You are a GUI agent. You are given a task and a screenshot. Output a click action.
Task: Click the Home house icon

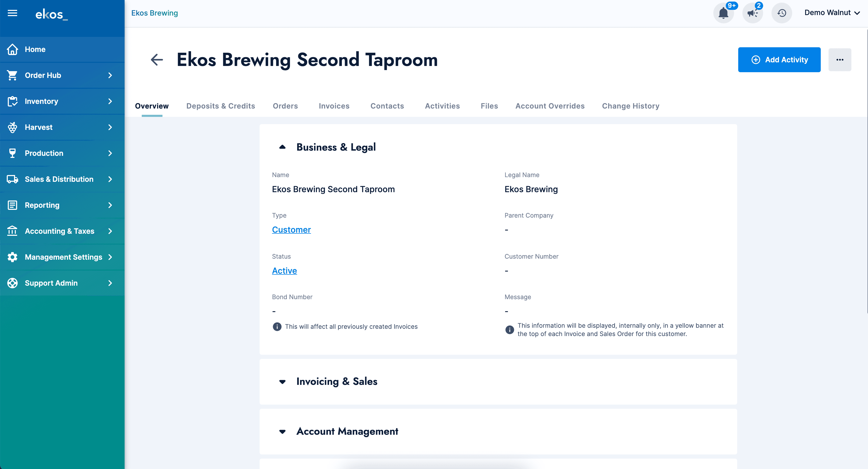[12, 49]
